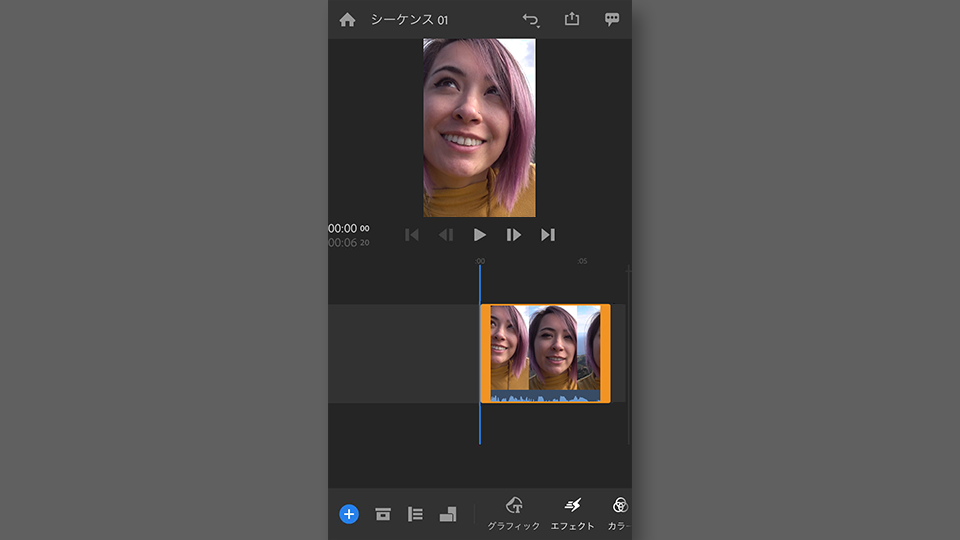The height and width of the screenshot is (540, 960).
Task: Step forward one frame
Action: pos(513,235)
